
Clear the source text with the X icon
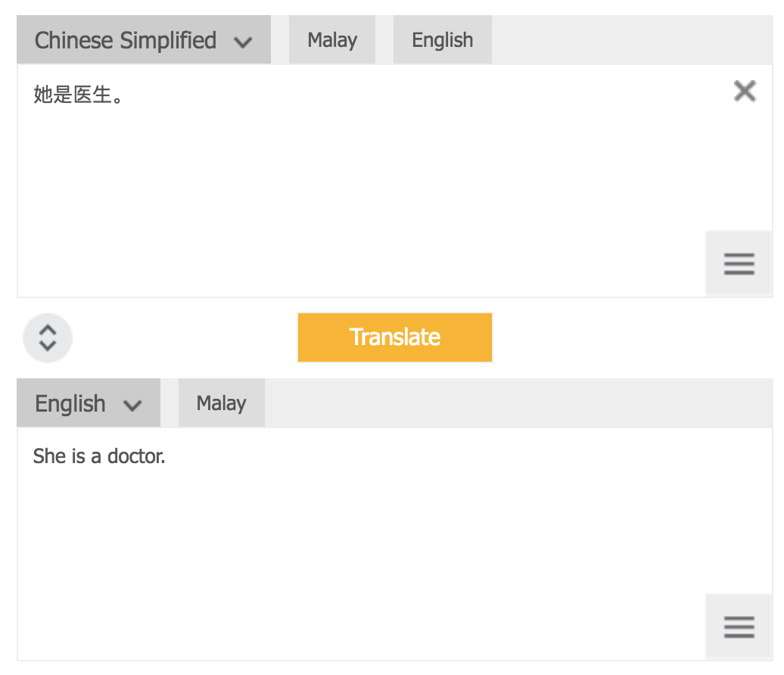pyautogui.click(x=745, y=92)
